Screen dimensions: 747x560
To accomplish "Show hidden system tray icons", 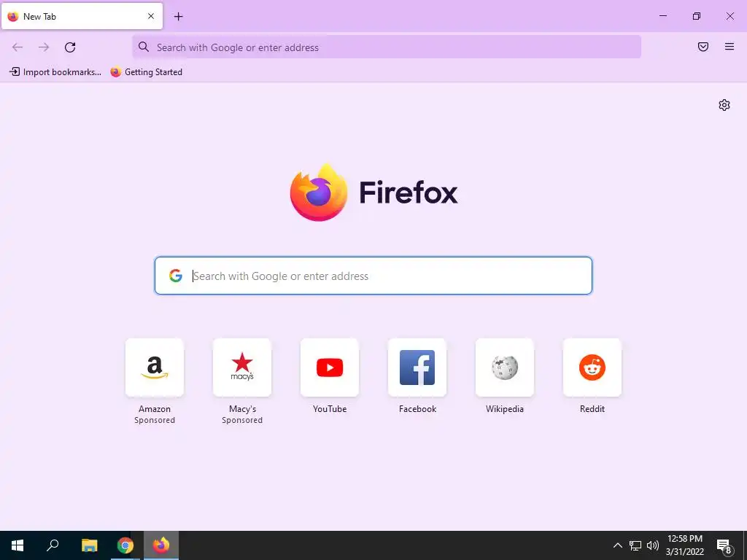I will [x=617, y=545].
